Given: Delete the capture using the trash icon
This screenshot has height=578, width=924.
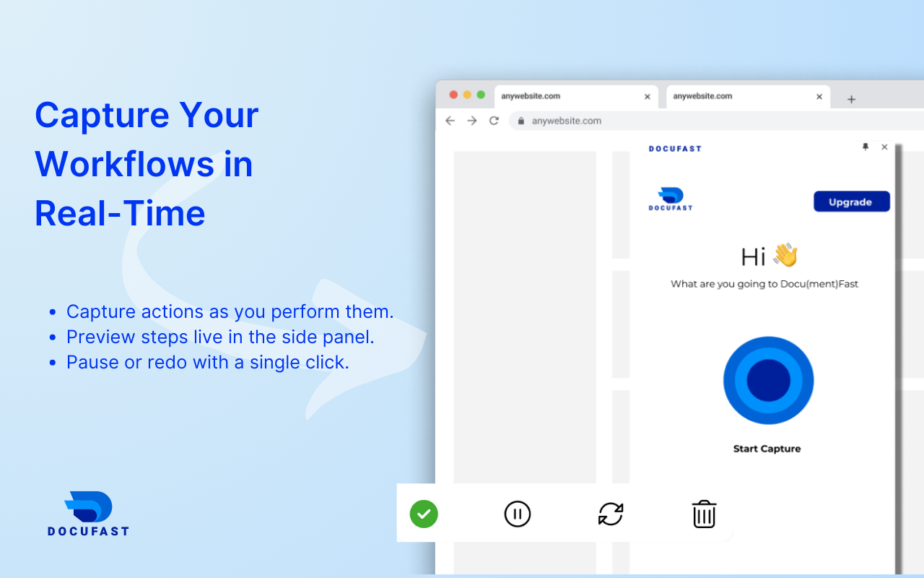Looking at the screenshot, I should pyautogui.click(x=704, y=514).
